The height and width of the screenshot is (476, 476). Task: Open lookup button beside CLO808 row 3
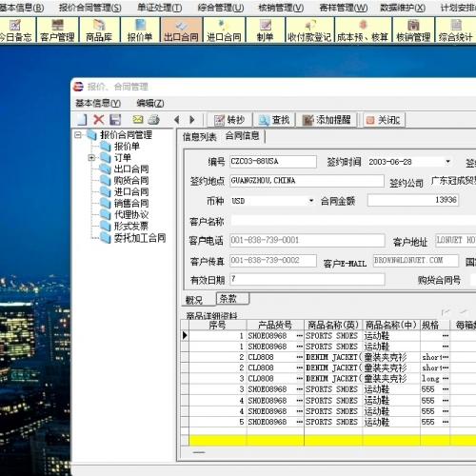point(300,379)
